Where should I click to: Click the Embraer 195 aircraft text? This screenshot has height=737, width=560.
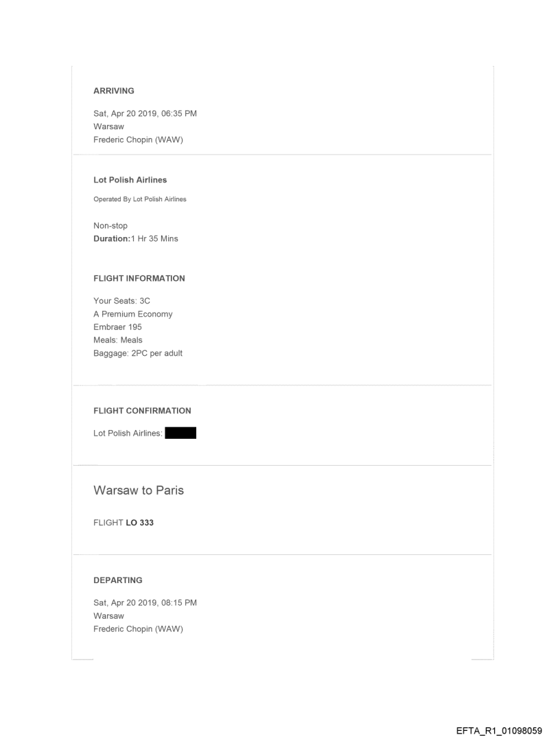coord(117,327)
